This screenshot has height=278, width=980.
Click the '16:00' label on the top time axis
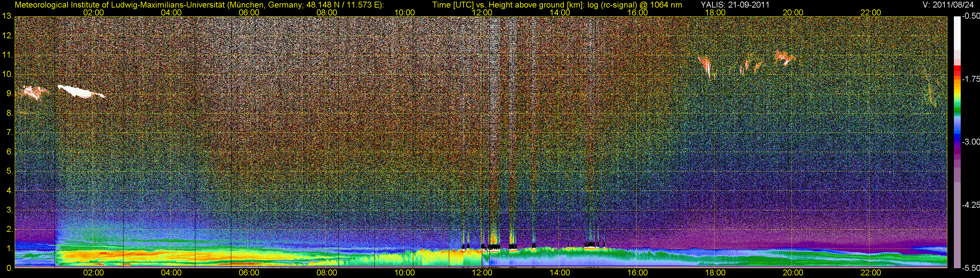pyautogui.click(x=638, y=12)
